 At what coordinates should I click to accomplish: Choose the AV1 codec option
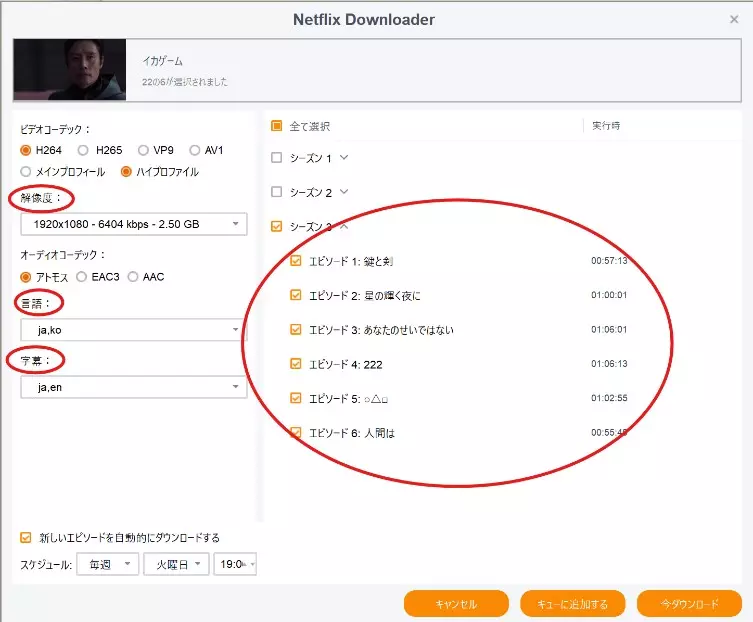click(194, 150)
